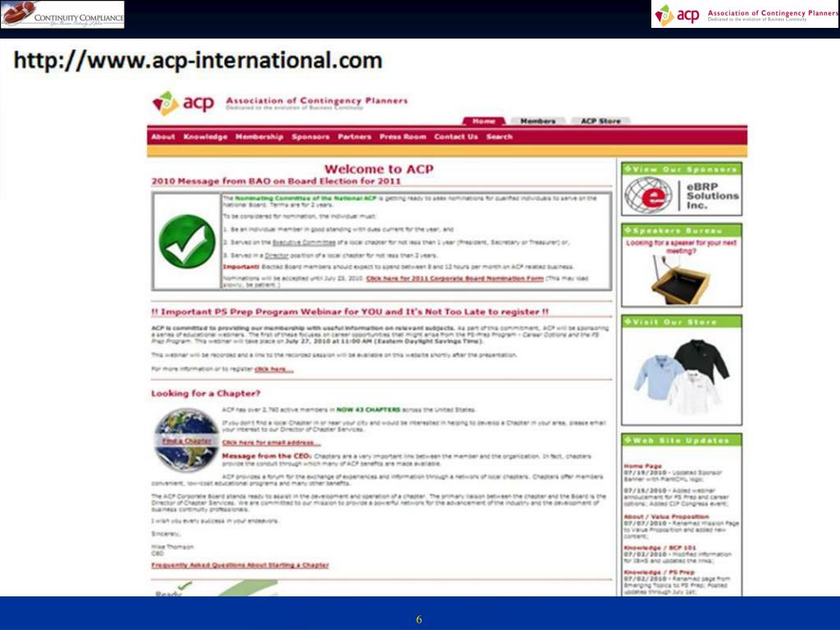The image size is (840, 630).
Task: Switch to the Members tab
Action: pyautogui.click(x=538, y=121)
